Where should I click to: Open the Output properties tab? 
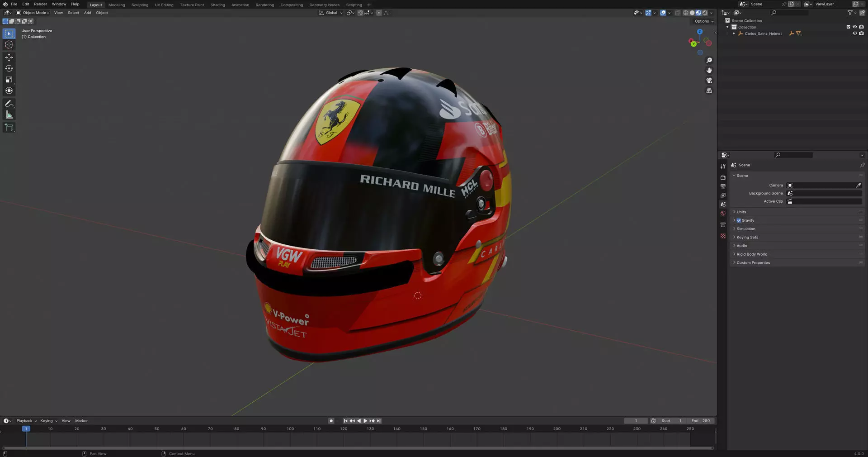point(723,186)
